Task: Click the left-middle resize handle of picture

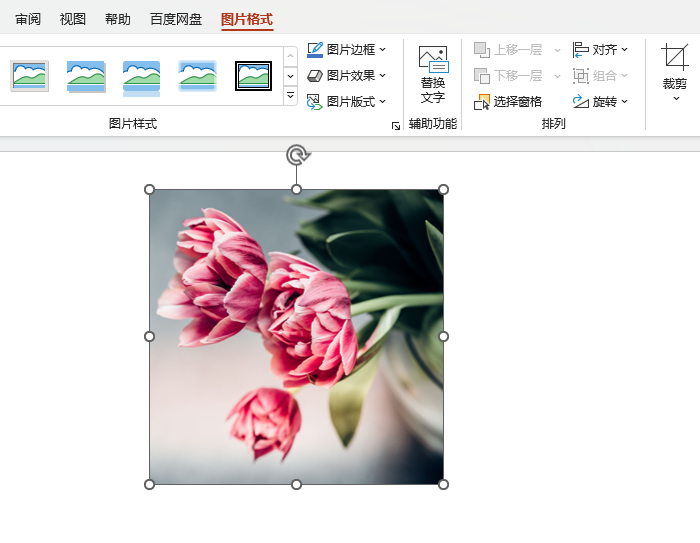Action: [150, 337]
